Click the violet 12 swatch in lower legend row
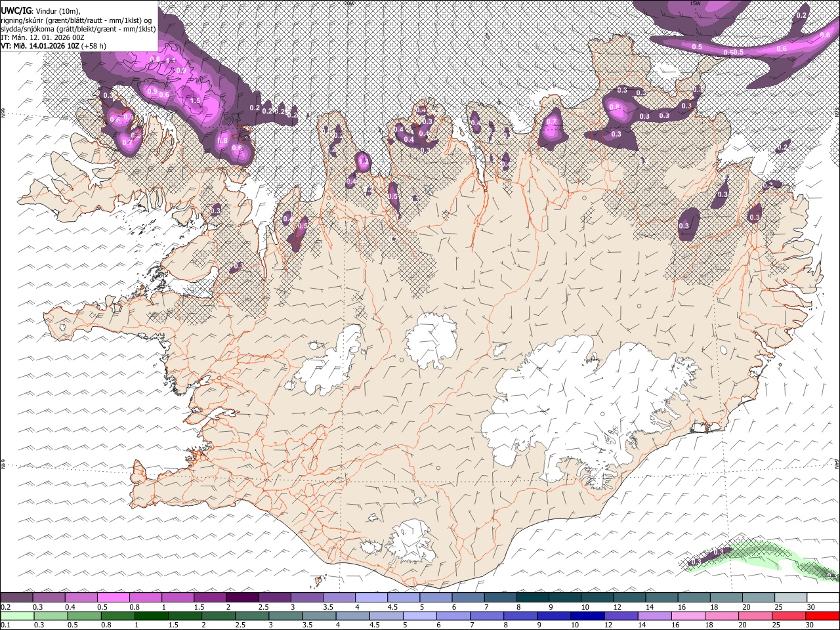Viewport: 840px width, 630px height. click(620, 616)
